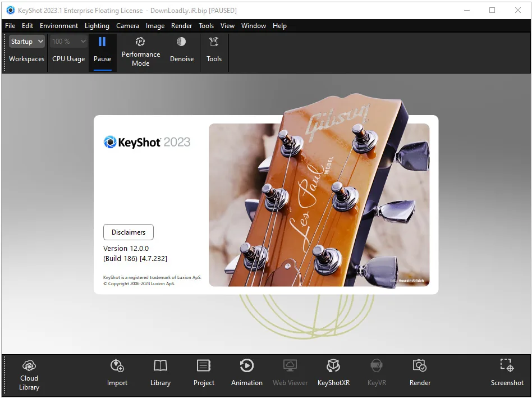The image size is (532, 398).
Task: Open the Edit menu
Action: pos(27,26)
